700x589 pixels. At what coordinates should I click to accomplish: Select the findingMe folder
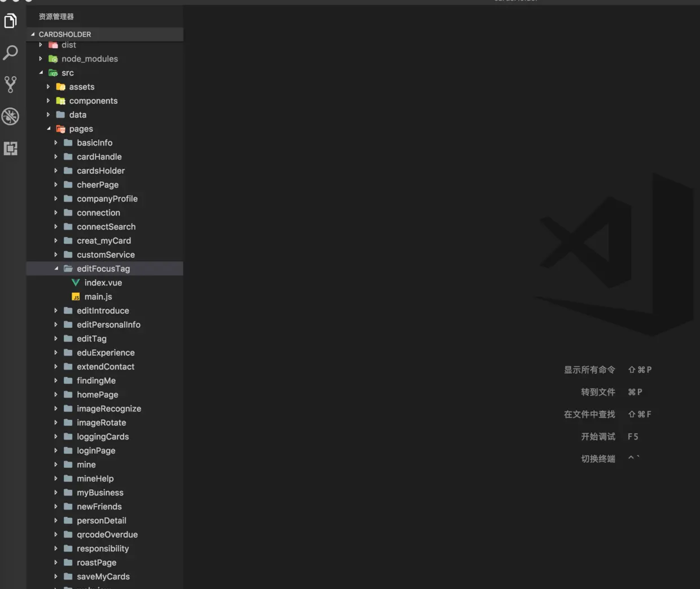(105, 381)
